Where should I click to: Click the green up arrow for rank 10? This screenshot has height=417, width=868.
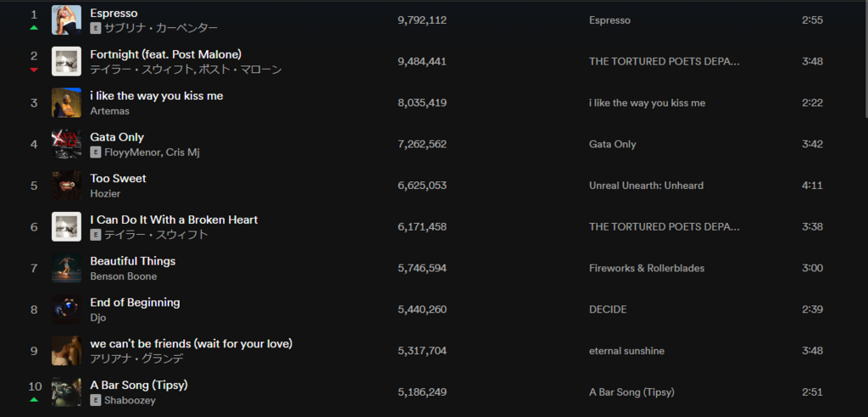(34, 399)
